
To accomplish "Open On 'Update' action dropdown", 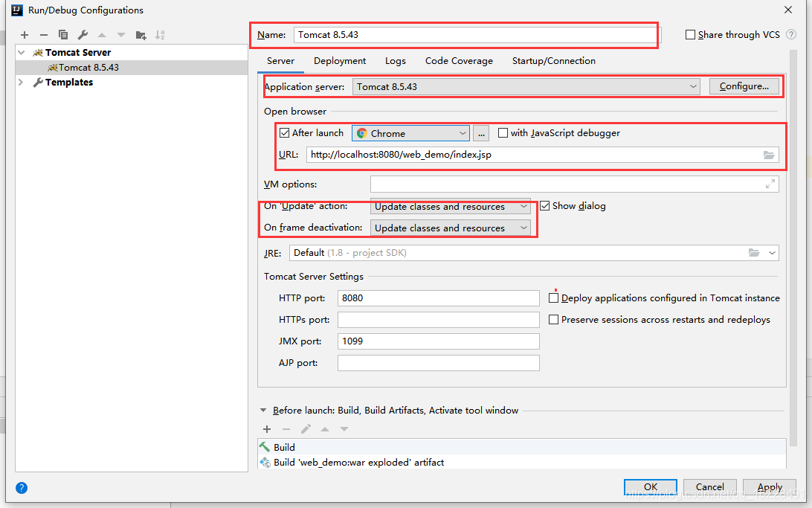I will [450, 207].
